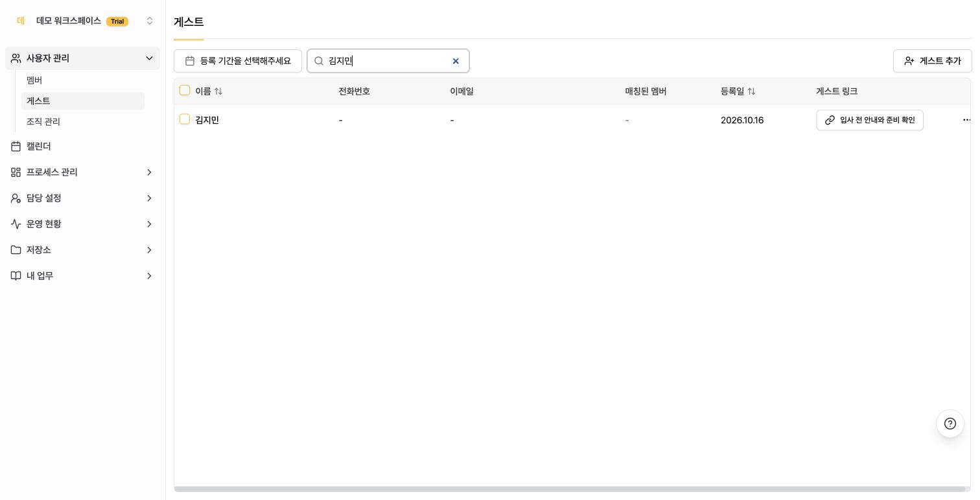
Task: Click the 운영 현황 activity icon
Action: point(16,224)
